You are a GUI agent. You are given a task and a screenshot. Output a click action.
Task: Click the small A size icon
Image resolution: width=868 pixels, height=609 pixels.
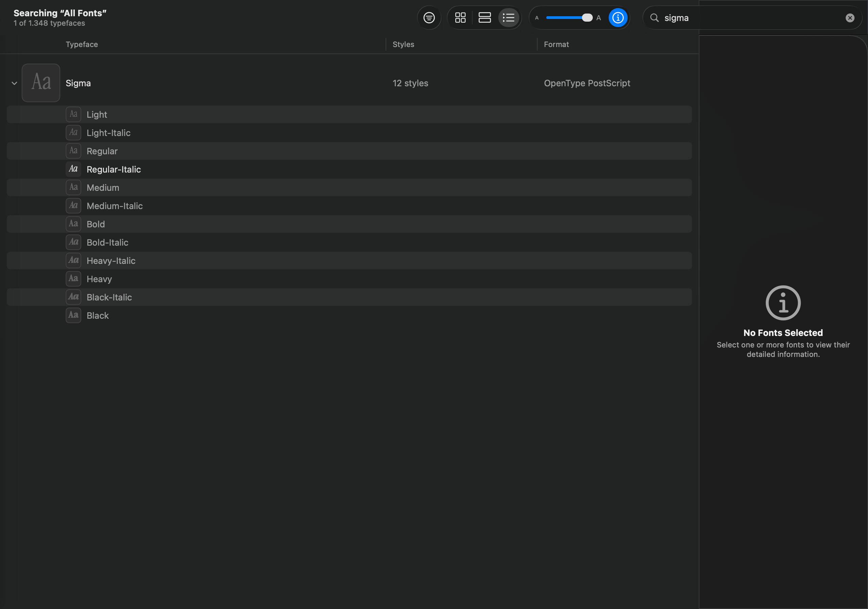coord(537,18)
